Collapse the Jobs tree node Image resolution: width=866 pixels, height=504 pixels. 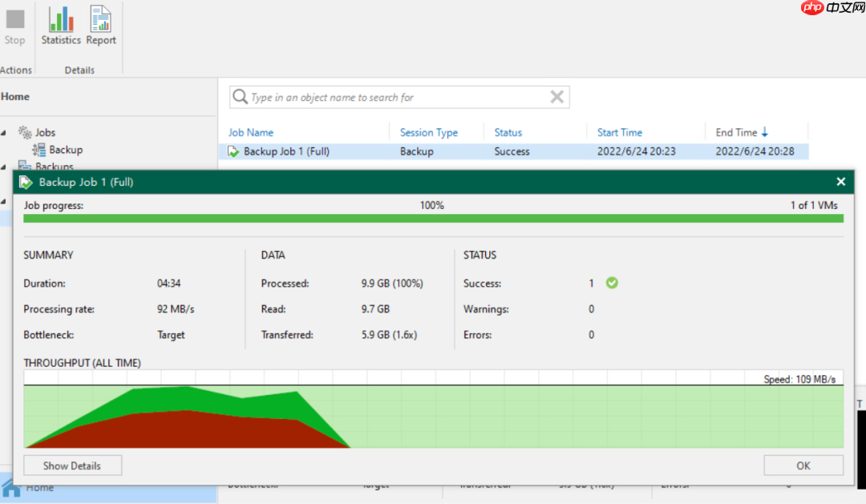5,131
